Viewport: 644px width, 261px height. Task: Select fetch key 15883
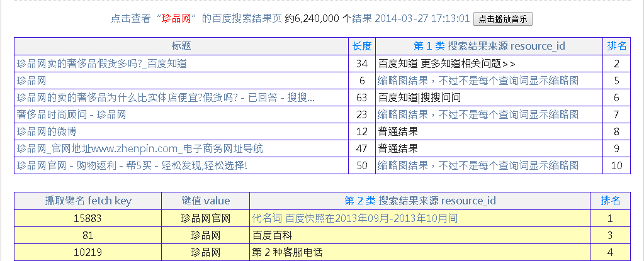click(88, 218)
